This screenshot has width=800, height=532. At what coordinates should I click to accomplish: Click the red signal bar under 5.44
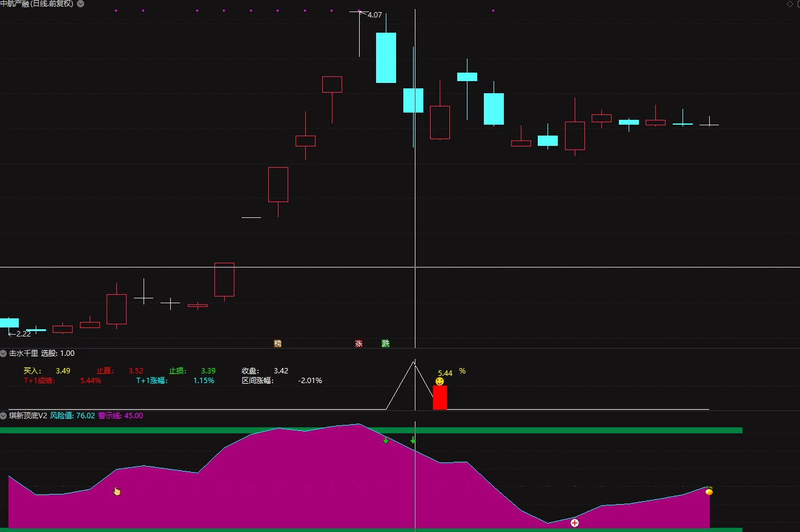click(440, 398)
